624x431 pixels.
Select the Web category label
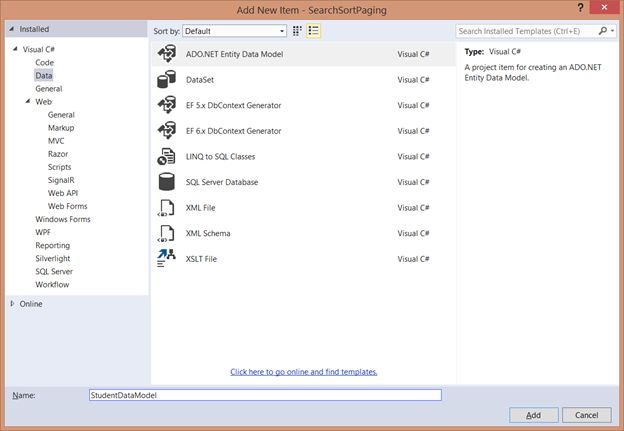point(43,101)
